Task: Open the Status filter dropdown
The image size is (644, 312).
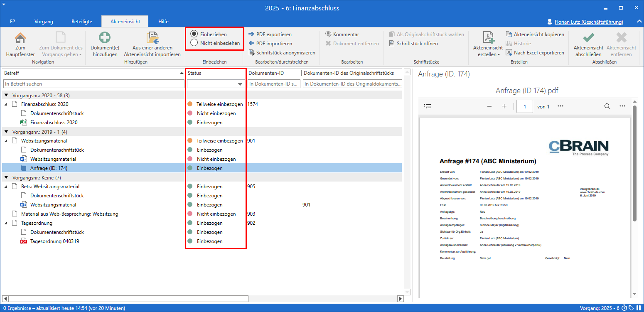Action: [240, 84]
